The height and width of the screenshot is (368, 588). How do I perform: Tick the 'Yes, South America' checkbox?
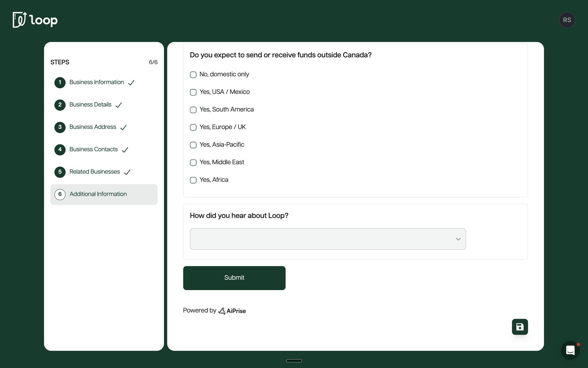(193, 110)
